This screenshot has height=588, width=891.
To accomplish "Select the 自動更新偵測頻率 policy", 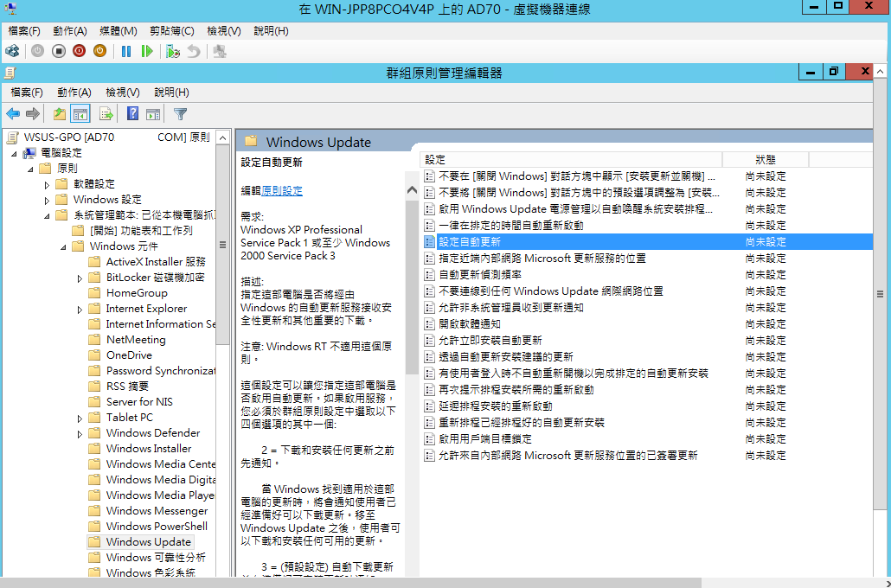I will [x=647, y=275].
